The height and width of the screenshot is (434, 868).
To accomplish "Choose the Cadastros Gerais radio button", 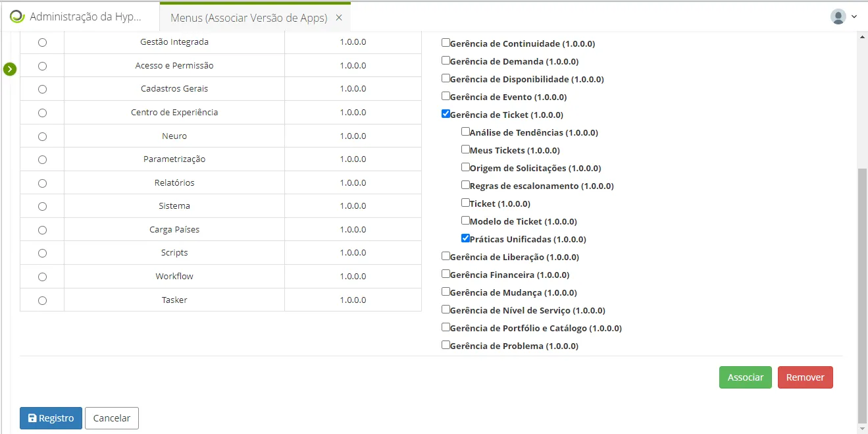I will pyautogui.click(x=43, y=89).
